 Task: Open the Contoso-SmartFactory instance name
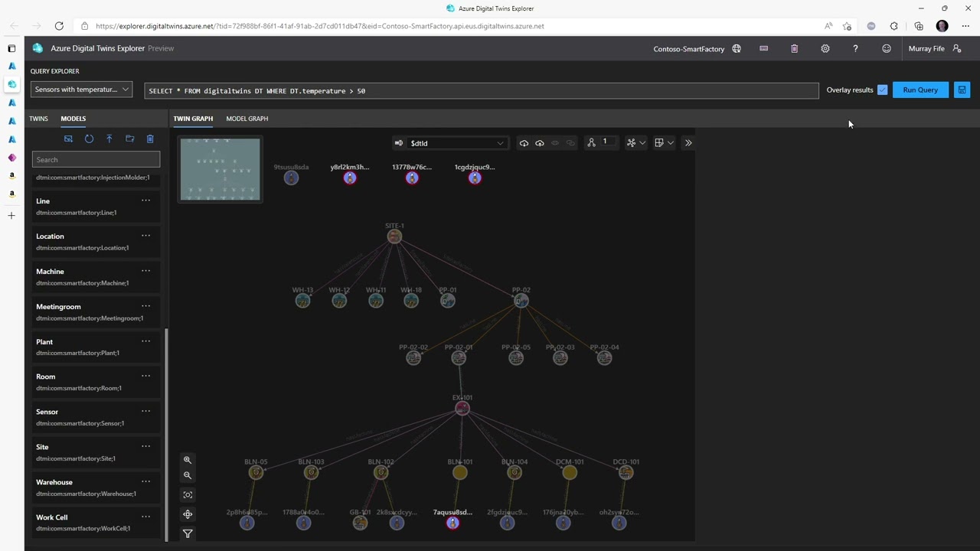pos(688,49)
